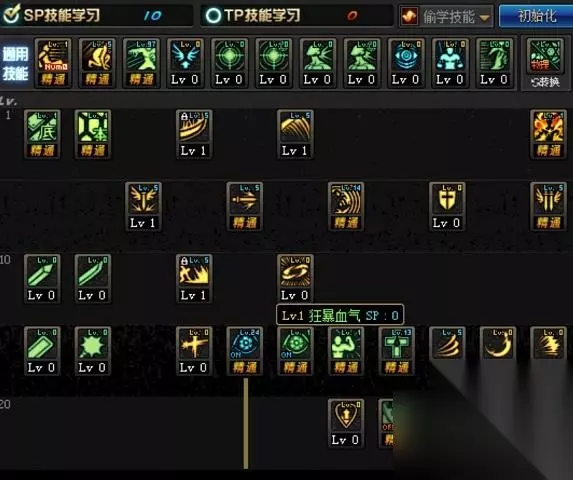573x480 pixels.
Task: Toggle the green eye ON skill
Action: click(x=295, y=351)
